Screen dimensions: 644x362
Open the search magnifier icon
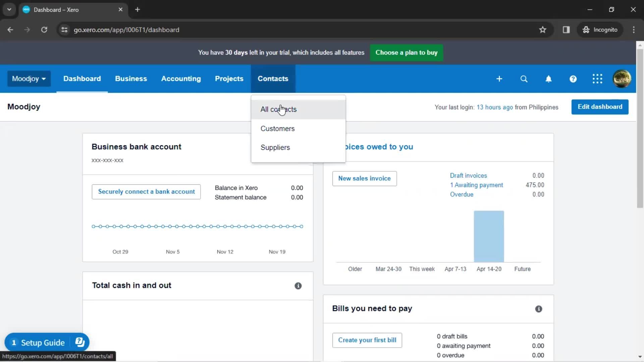524,79
